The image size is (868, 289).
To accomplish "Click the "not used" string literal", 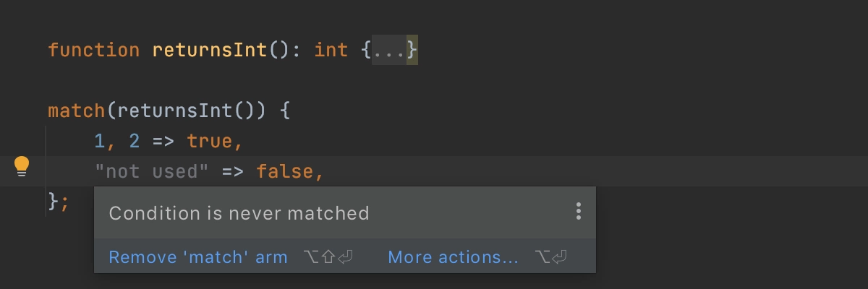I will point(152,172).
